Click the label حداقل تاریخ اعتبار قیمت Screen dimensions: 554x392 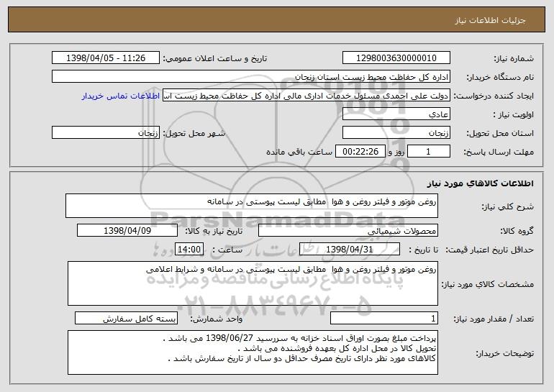(x=490, y=250)
